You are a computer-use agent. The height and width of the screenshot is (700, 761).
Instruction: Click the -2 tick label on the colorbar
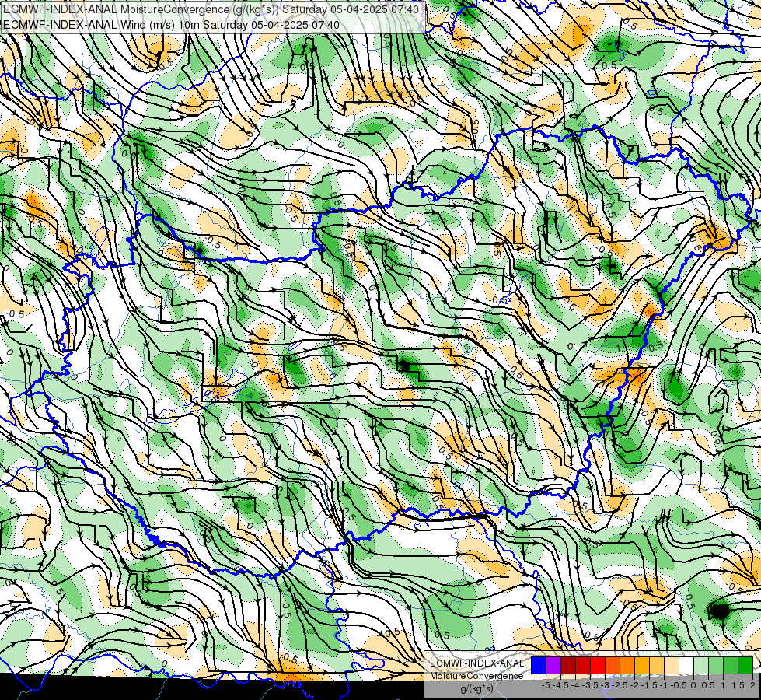635,685
